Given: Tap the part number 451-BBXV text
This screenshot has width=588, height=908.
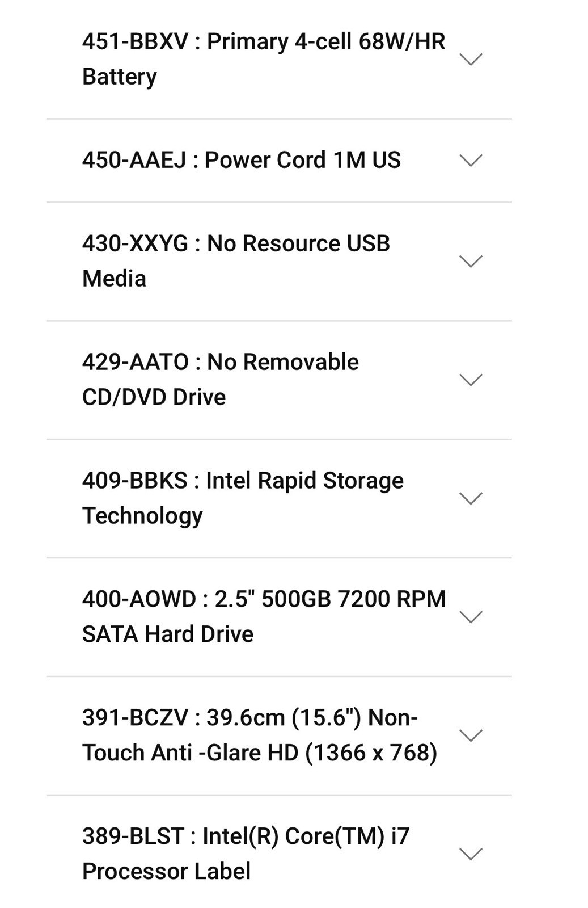Looking at the screenshot, I should tap(135, 42).
